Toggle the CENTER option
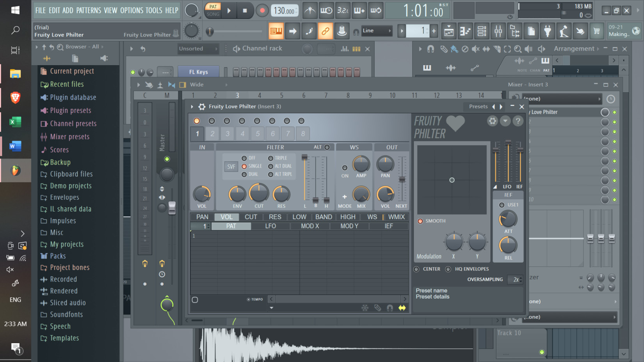This screenshot has height=362, width=644. (x=416, y=269)
